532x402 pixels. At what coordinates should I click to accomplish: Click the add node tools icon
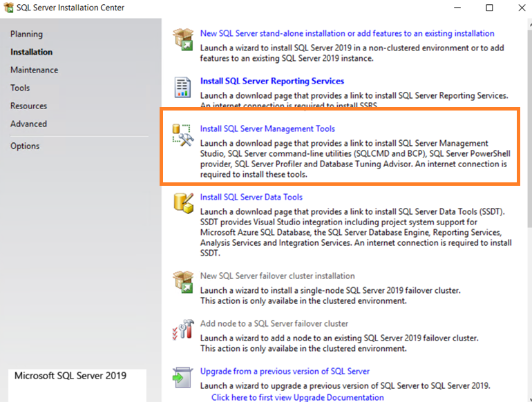[x=183, y=329]
